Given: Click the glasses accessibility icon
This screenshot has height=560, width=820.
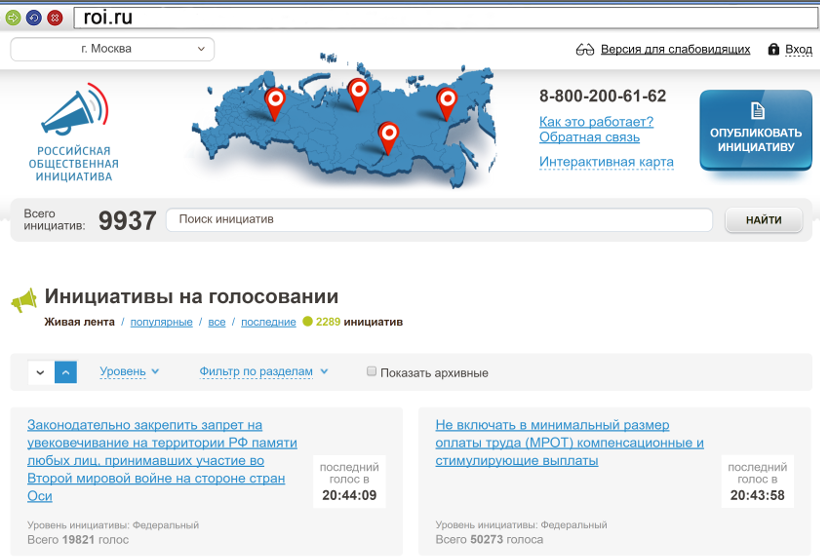Looking at the screenshot, I should tap(585, 50).
